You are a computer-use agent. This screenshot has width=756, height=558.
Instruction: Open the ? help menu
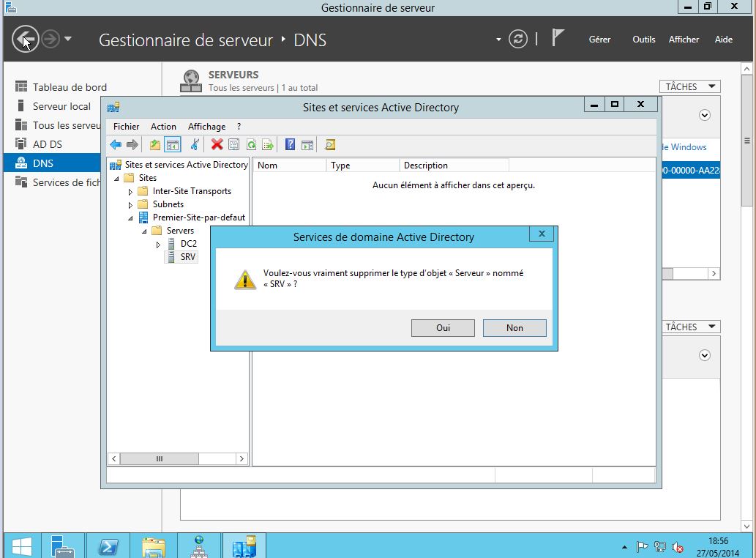[239, 127]
